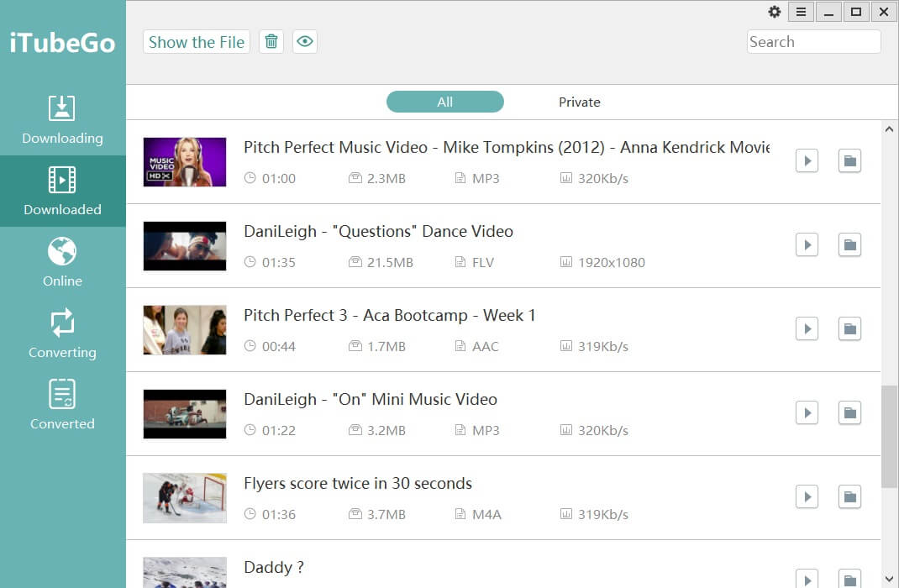The image size is (899, 588).
Task: Play Pitch Perfect Music Video item
Action: (807, 161)
